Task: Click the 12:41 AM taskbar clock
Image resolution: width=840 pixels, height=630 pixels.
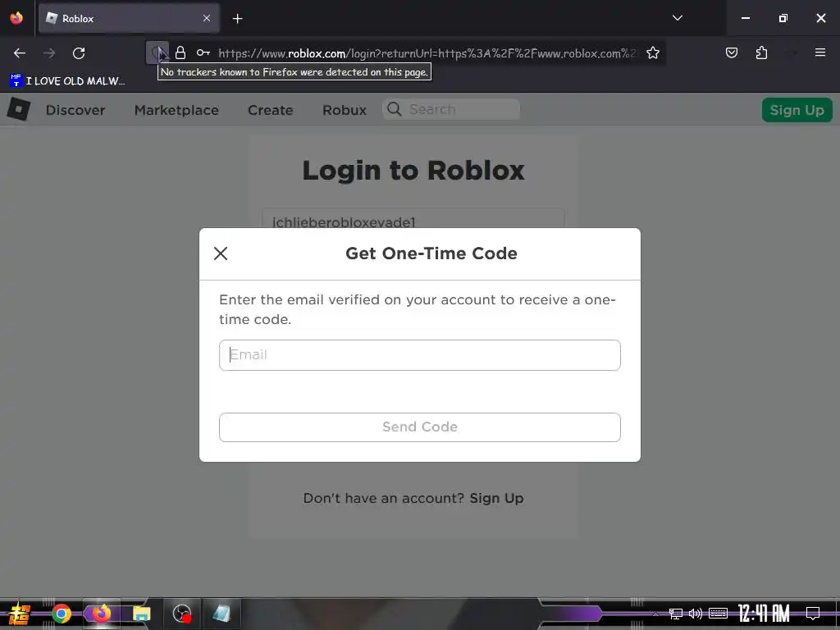Action: pyautogui.click(x=764, y=614)
